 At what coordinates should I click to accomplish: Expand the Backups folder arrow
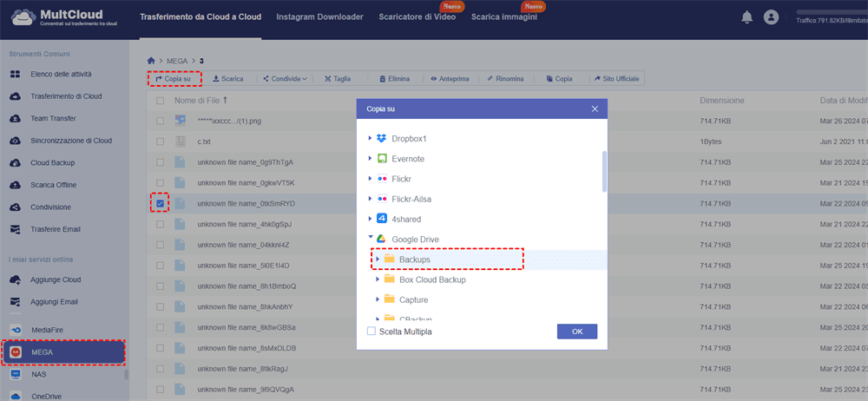click(378, 260)
